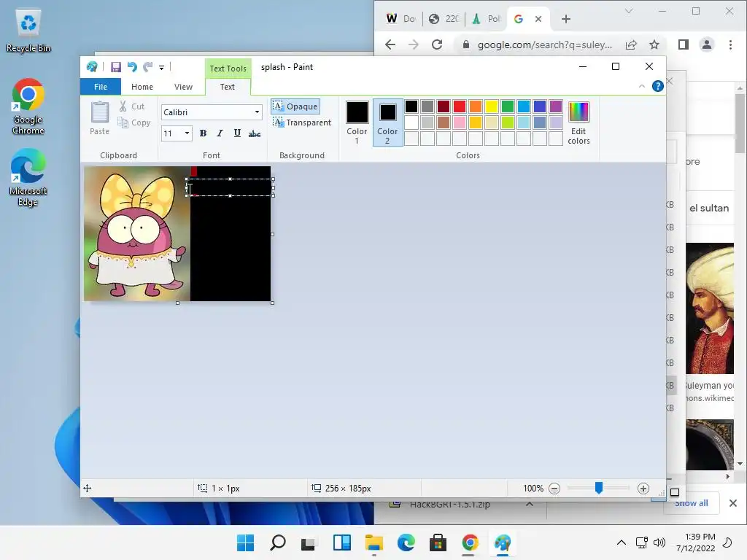This screenshot has width=747, height=560.
Task: Bookmark this page with the star icon
Action: pos(654,44)
